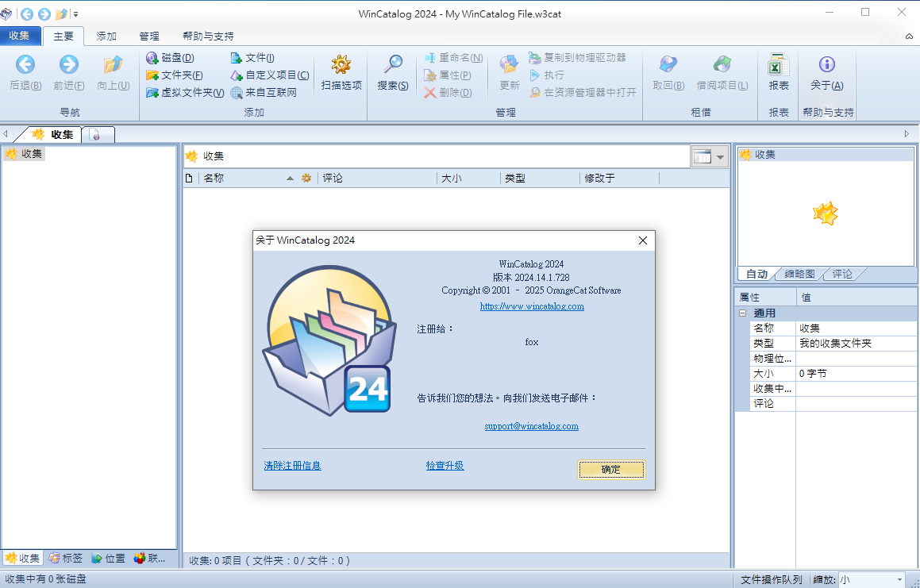
Task: Add a file with 文件(I)
Action: pyautogui.click(x=252, y=57)
